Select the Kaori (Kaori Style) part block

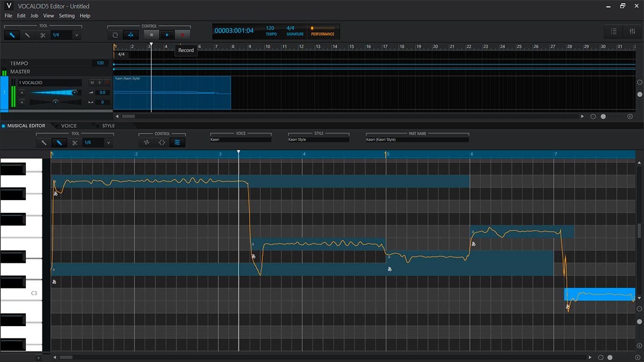click(172, 92)
